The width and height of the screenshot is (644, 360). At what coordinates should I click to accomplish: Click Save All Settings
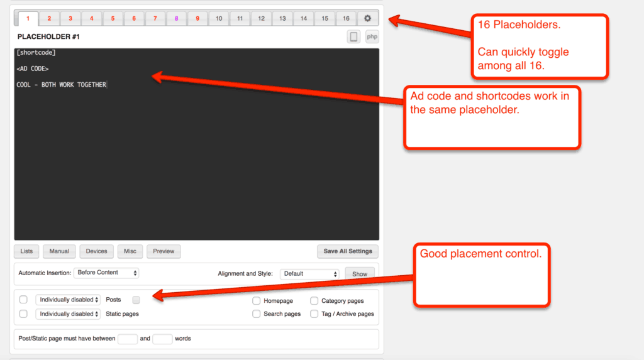point(347,251)
